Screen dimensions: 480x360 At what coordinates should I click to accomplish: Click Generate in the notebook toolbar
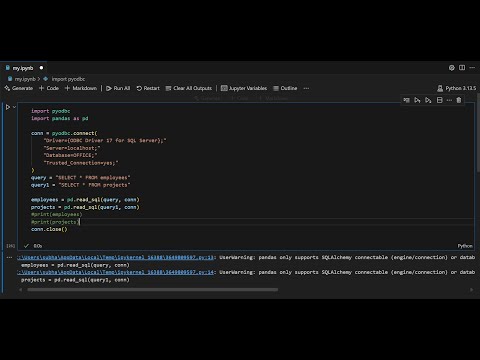tap(19, 88)
